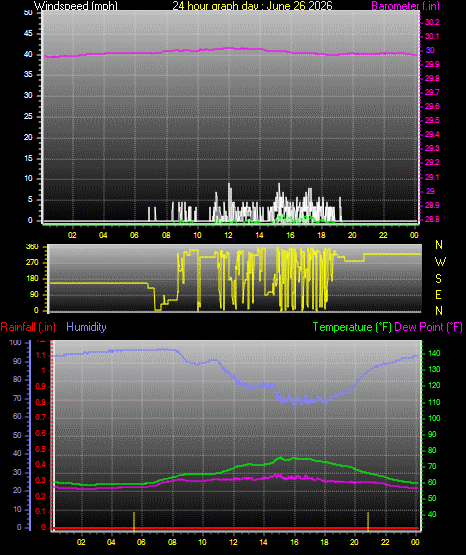The height and width of the screenshot is (555, 466).
Task: Click wind direction axis value 180
Action: [x=32, y=278]
